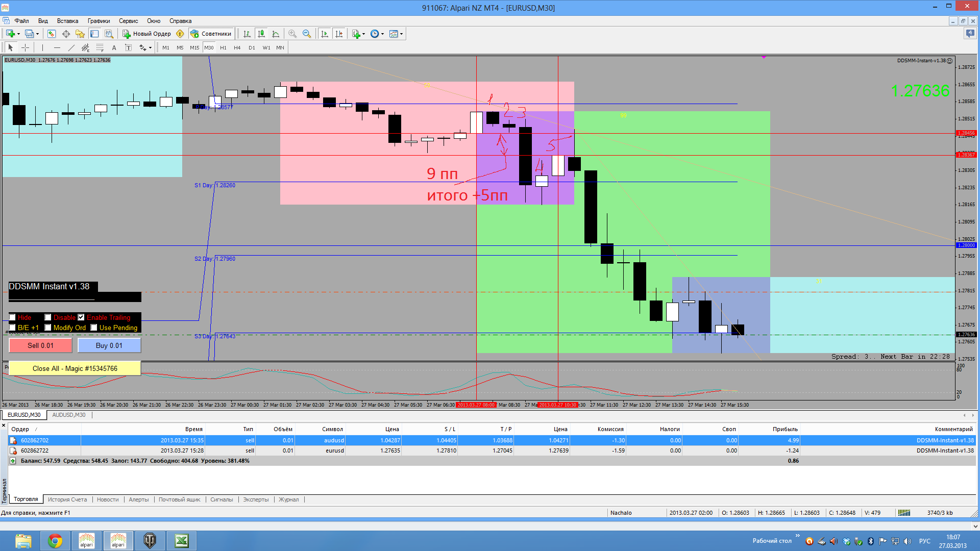Click the Sell 0.01 button

40,345
